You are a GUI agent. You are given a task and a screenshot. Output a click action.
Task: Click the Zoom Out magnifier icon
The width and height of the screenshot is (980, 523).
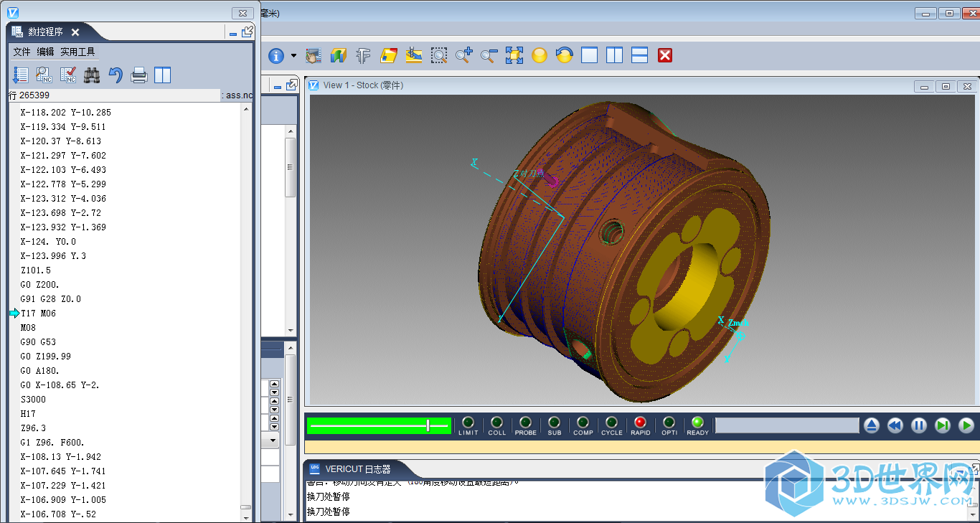489,55
